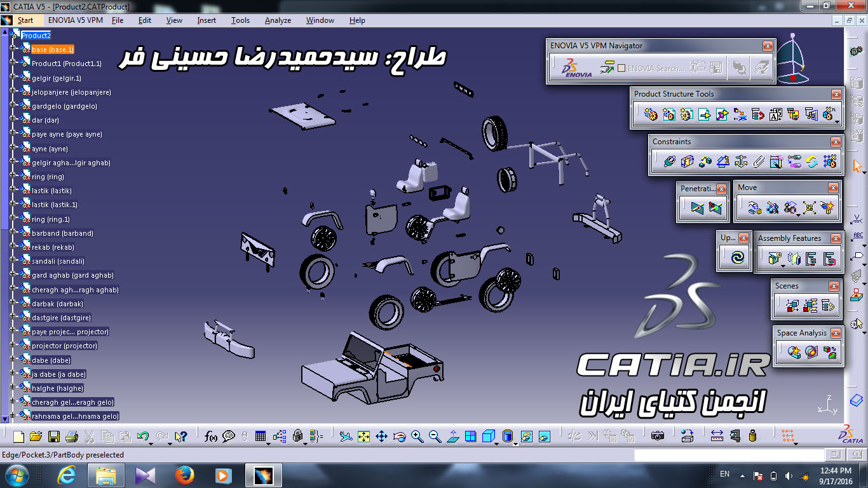Click the Multi-View window icon
This screenshot has height=488, width=868.
tap(470, 437)
